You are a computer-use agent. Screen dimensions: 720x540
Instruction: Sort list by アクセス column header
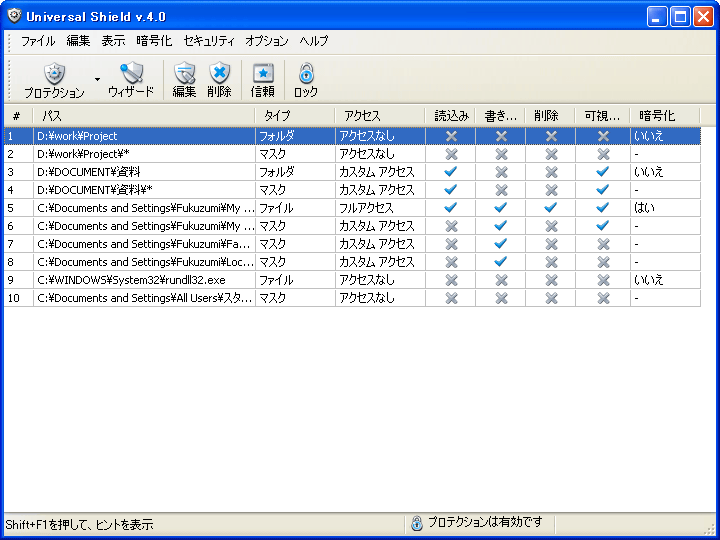[x=380, y=116]
